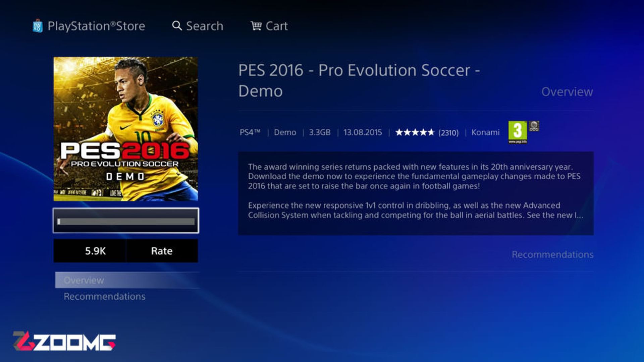Image resolution: width=644 pixels, height=362 pixels.
Task: Click the Rate button
Action: (162, 251)
